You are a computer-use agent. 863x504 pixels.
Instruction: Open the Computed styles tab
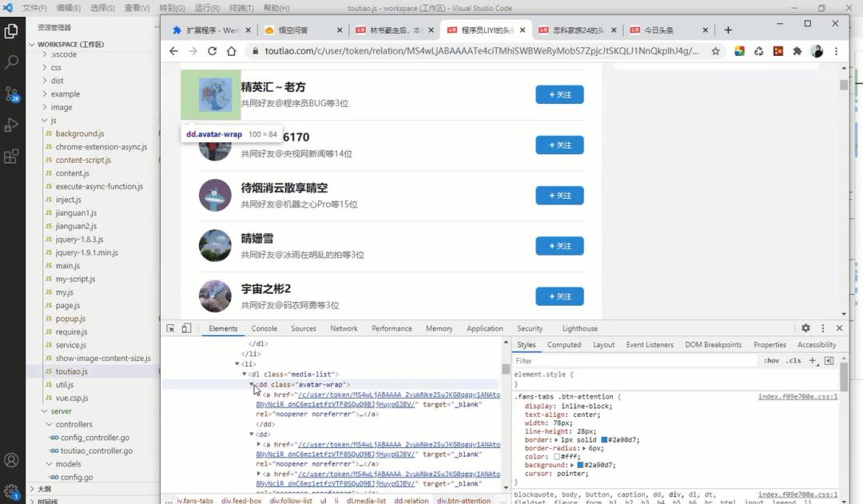click(x=564, y=344)
